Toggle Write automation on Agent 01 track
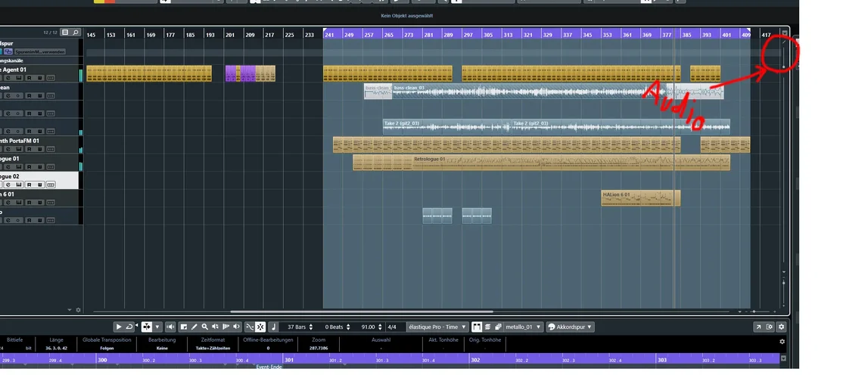Screen dimensions: 868x378 [x=40, y=78]
